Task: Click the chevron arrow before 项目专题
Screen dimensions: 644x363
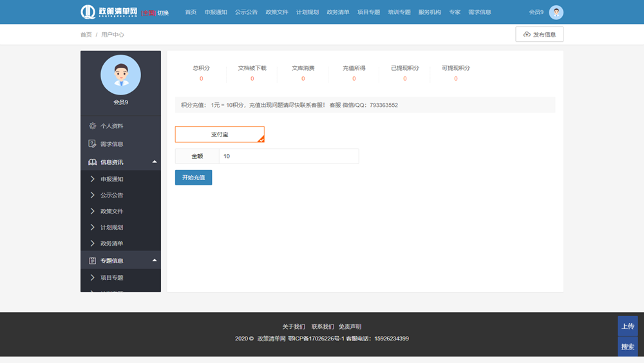Action: [92, 277]
